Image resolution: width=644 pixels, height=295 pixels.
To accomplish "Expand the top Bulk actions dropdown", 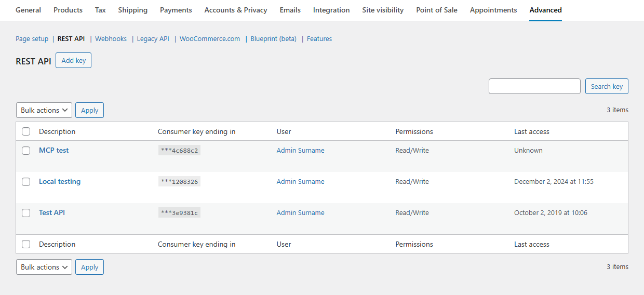I will click(44, 110).
